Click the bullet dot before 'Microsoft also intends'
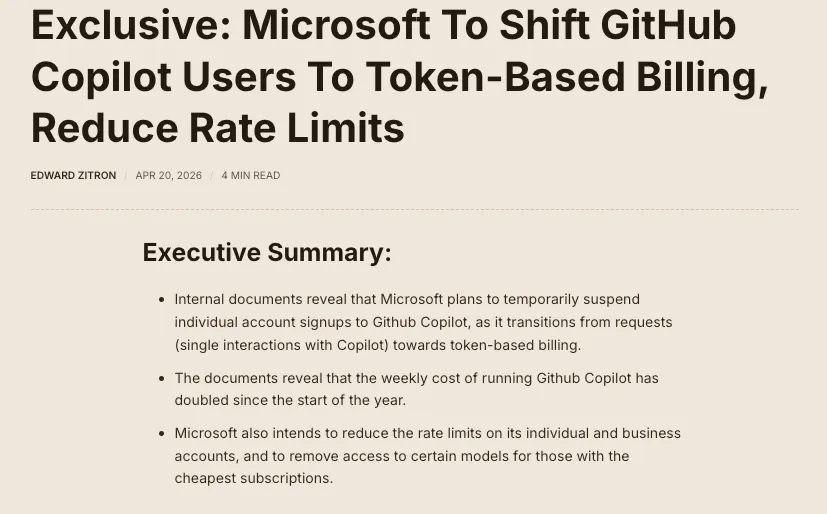The height and width of the screenshot is (514, 827). click(162, 434)
